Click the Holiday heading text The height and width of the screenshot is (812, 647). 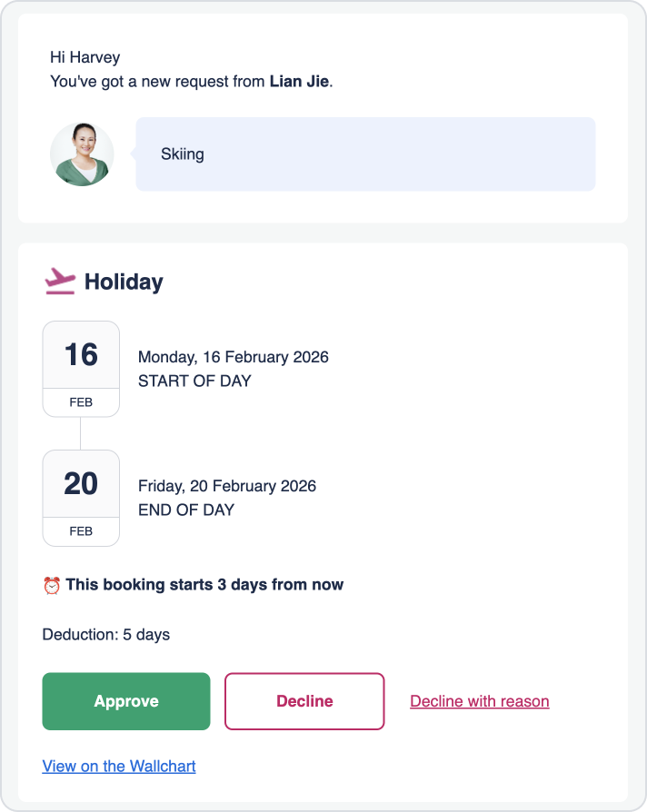[x=124, y=282]
